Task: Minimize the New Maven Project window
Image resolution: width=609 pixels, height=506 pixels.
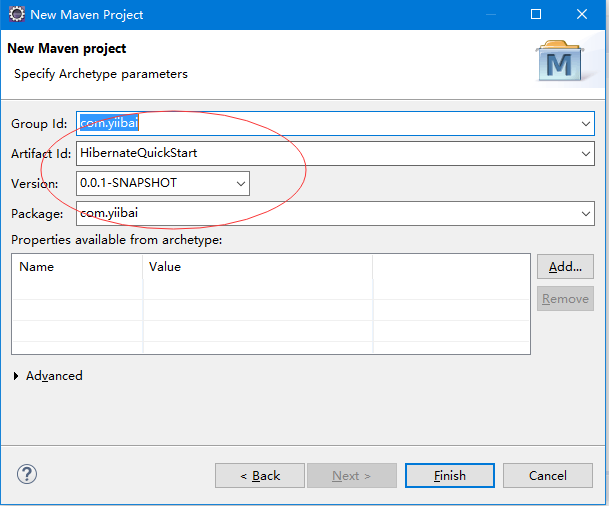Action: (490, 15)
